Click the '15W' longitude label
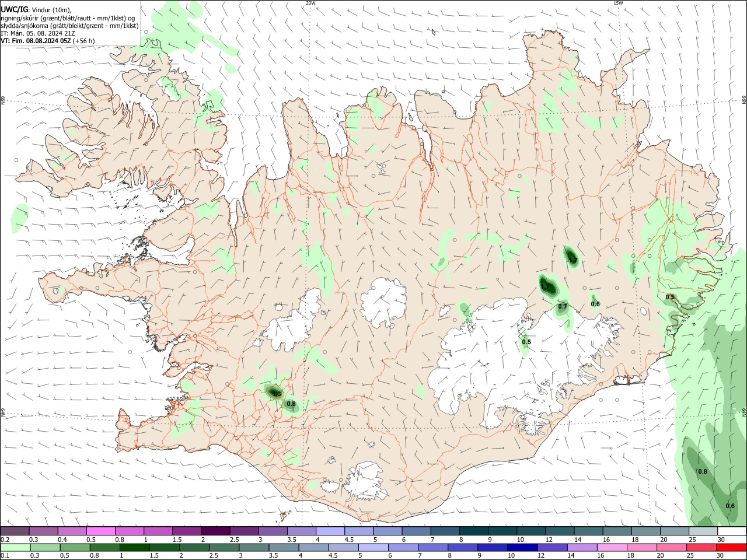 (x=617, y=3)
